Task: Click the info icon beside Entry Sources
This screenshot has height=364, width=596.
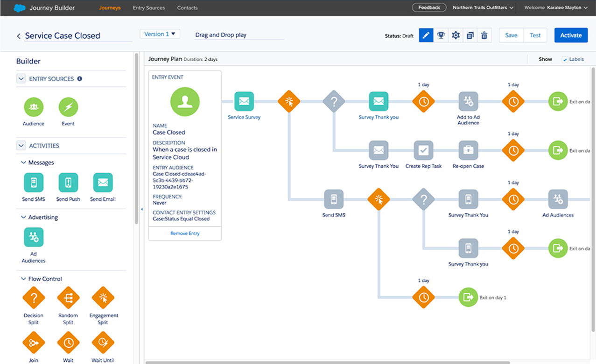Action: click(79, 79)
